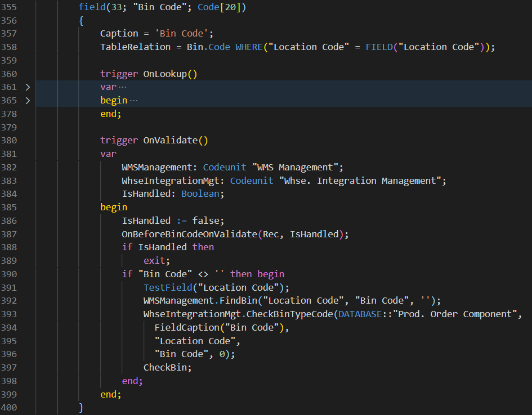The width and height of the screenshot is (532, 415).
Task: Click the OnLookup trigger name
Action: (x=165, y=74)
